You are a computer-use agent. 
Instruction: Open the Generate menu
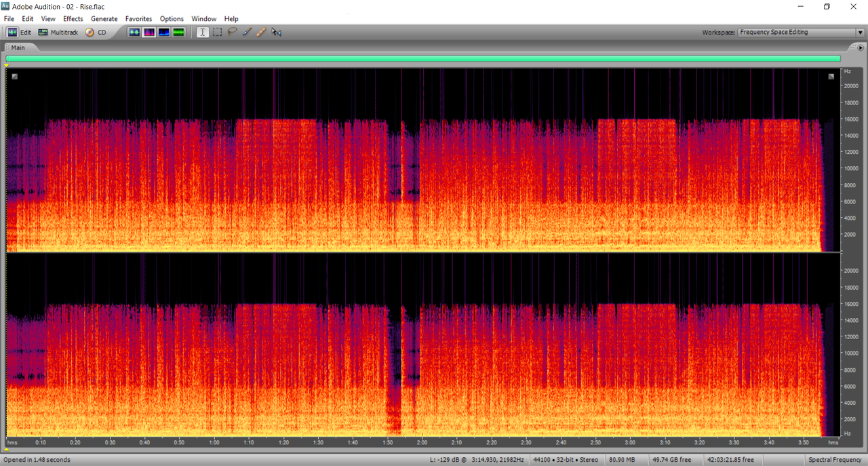104,19
